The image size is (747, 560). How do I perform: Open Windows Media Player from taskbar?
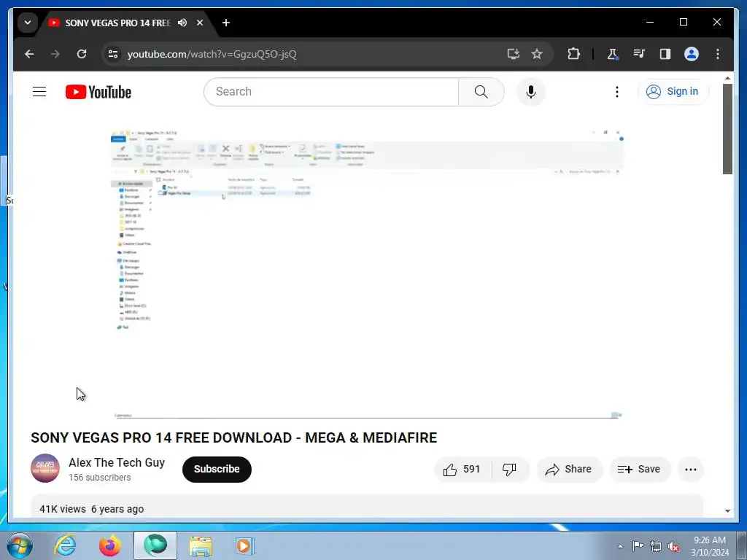pos(246,545)
